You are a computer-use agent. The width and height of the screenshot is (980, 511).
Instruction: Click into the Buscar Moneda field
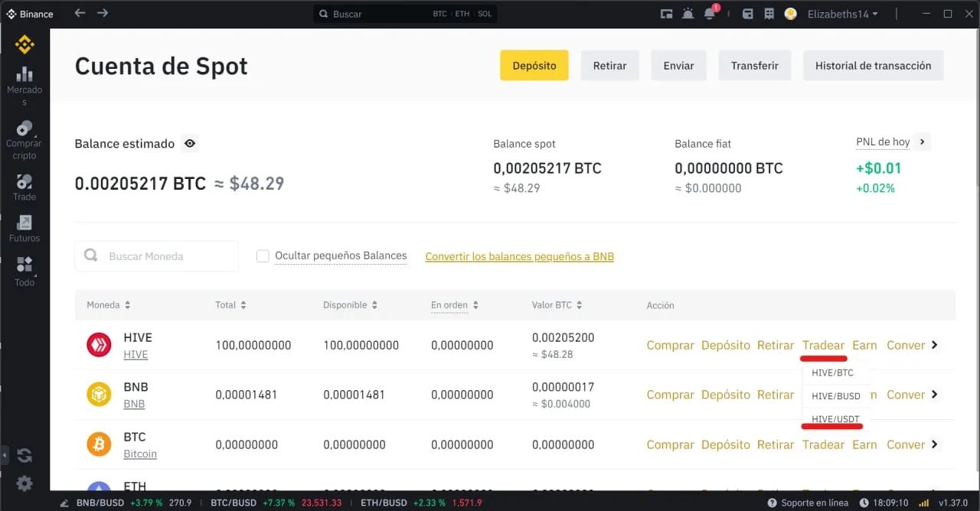pyautogui.click(x=156, y=256)
